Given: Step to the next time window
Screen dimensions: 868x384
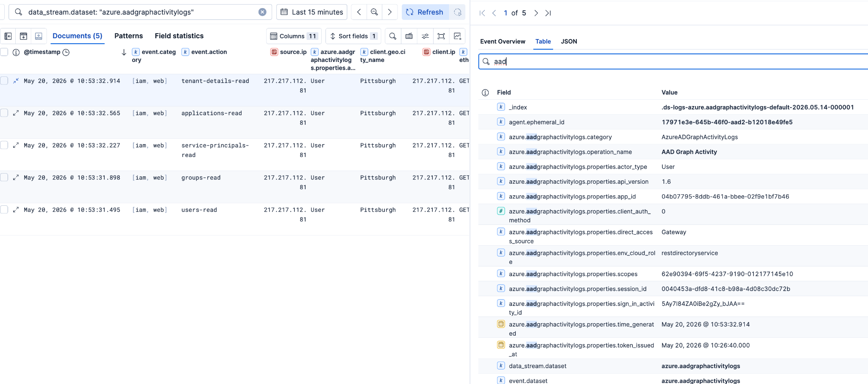Looking at the screenshot, I should tap(390, 12).
